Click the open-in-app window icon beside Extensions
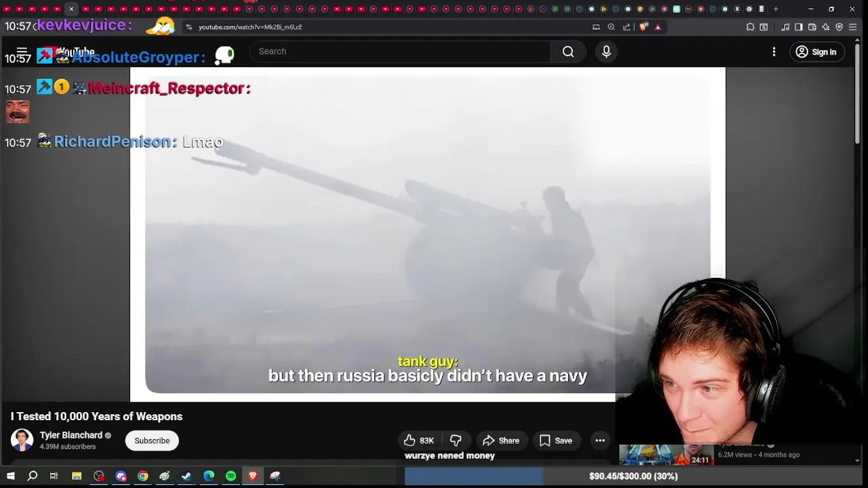Screen dimensions: 868x488 764,27
